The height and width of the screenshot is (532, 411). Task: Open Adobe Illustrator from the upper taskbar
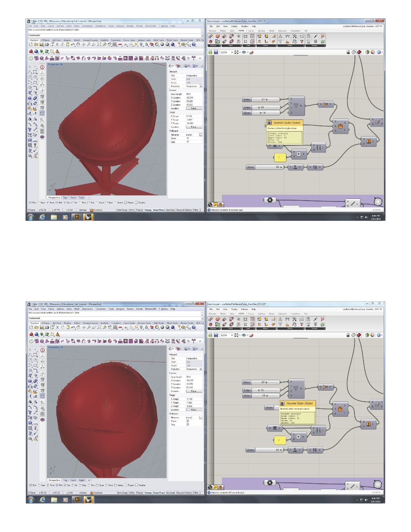click(77, 217)
